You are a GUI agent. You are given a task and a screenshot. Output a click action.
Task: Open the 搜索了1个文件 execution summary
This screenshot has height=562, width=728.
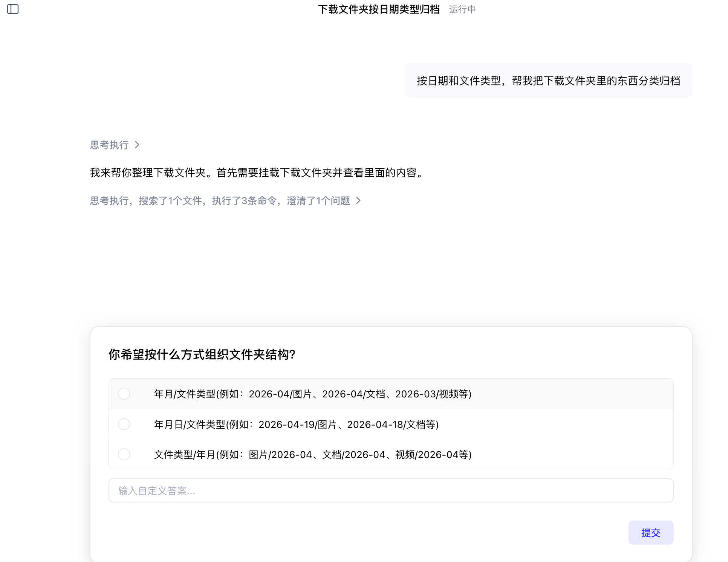coord(170,201)
